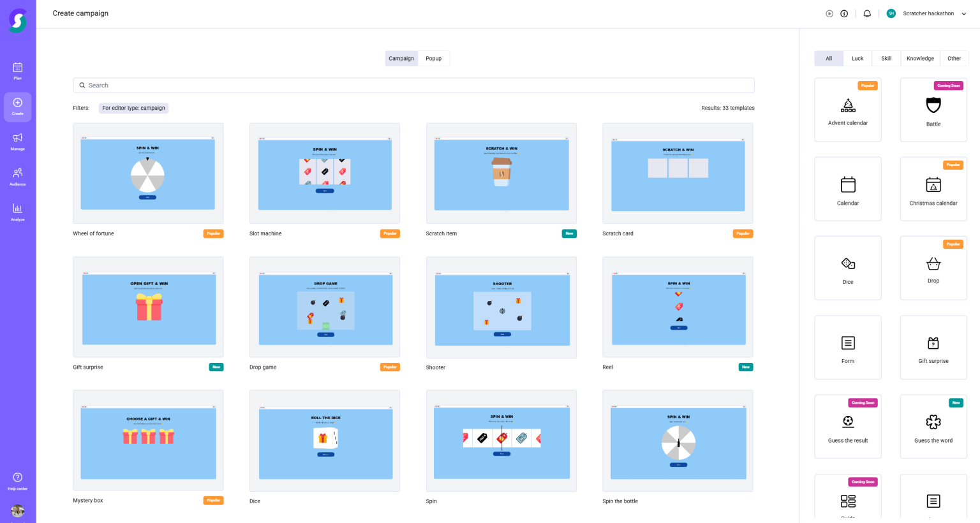Open the Plan section in the sidebar
Screen dimensions: 980x523
17,70
